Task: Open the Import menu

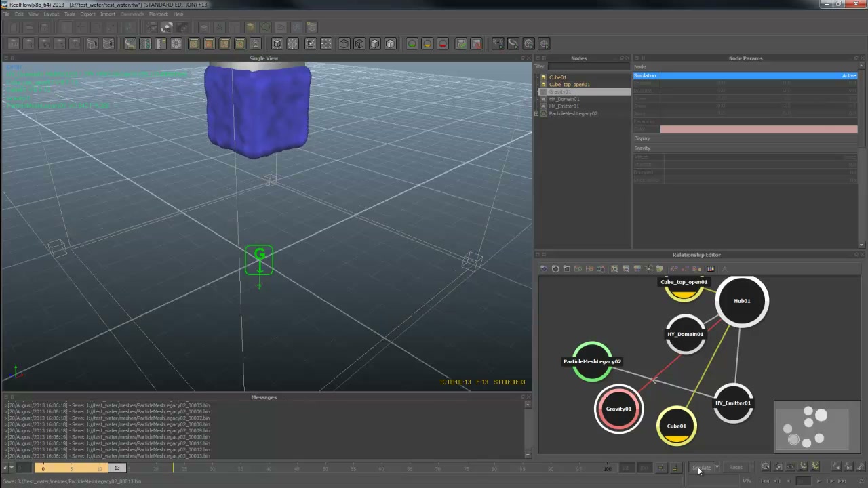Action: coord(107,14)
